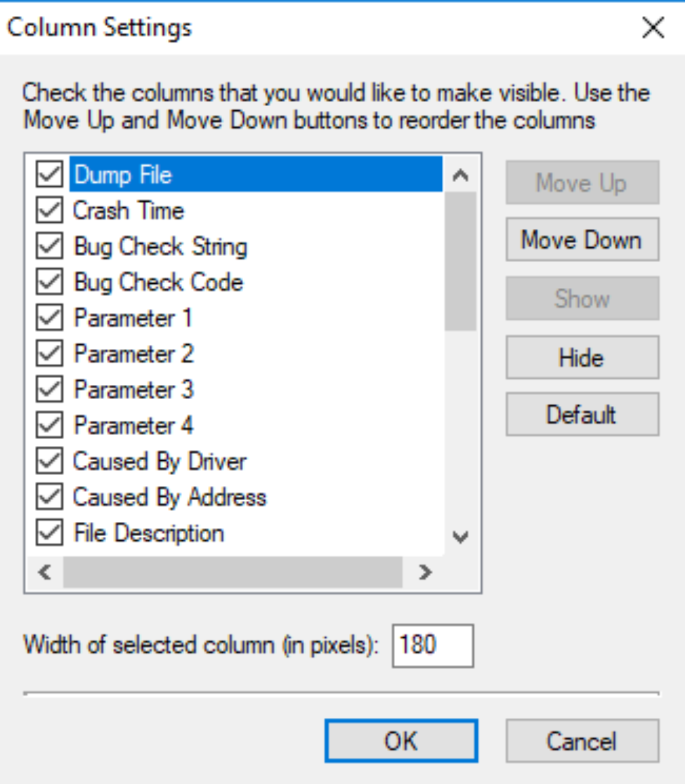
Task: Select the Parameter 3 list item
Action: click(134, 389)
